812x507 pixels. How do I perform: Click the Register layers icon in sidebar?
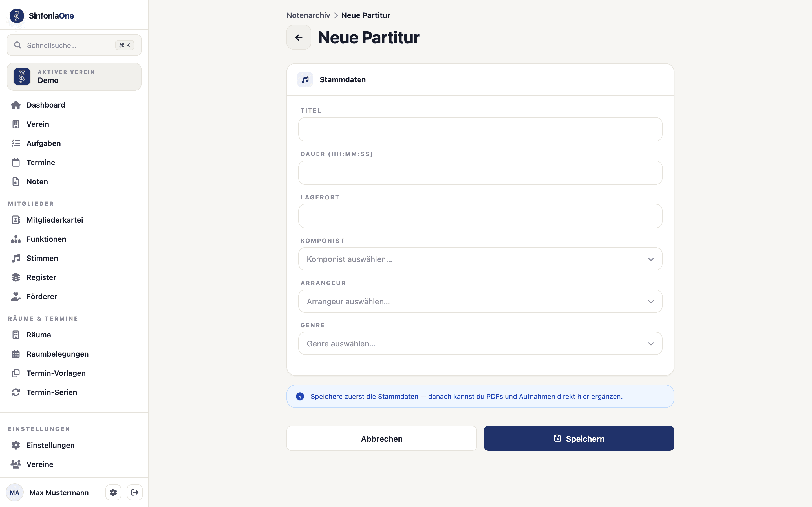click(16, 277)
